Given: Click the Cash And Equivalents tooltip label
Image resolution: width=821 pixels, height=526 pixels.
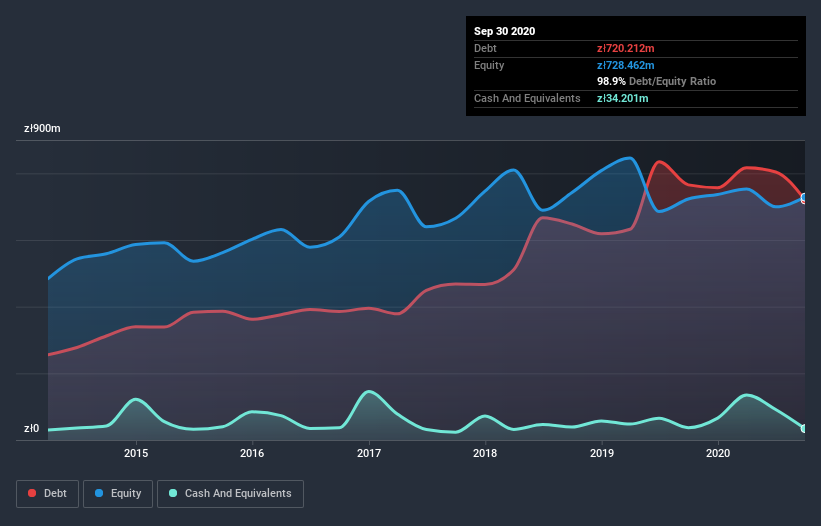Looking at the screenshot, I should pyautogui.click(x=527, y=98).
